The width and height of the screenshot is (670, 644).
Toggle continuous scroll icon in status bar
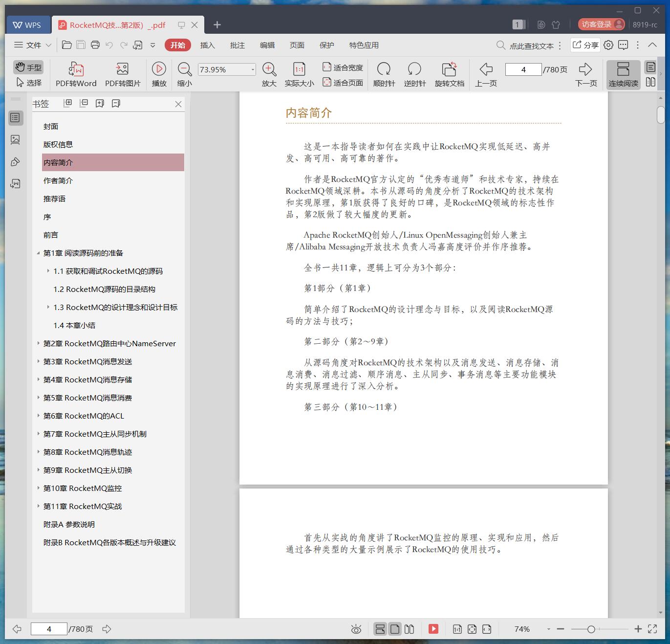pyautogui.click(x=380, y=629)
